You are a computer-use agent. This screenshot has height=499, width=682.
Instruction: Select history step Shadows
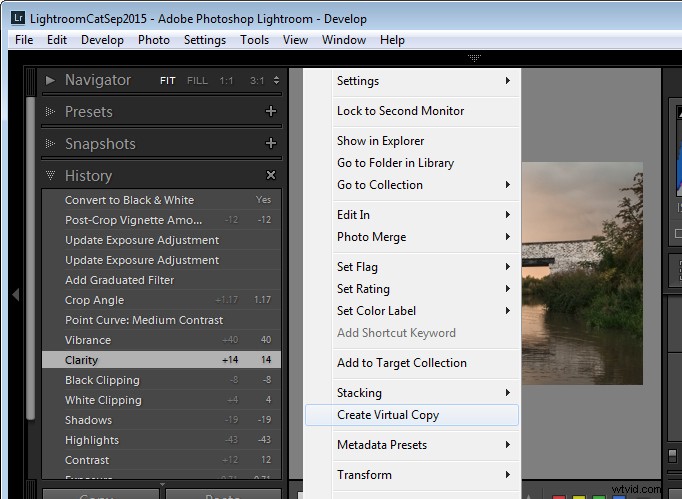161,420
